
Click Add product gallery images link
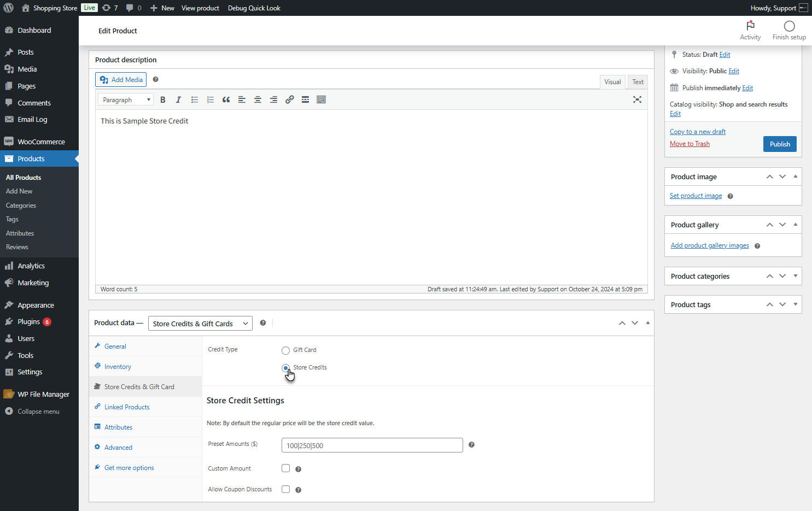pos(710,245)
